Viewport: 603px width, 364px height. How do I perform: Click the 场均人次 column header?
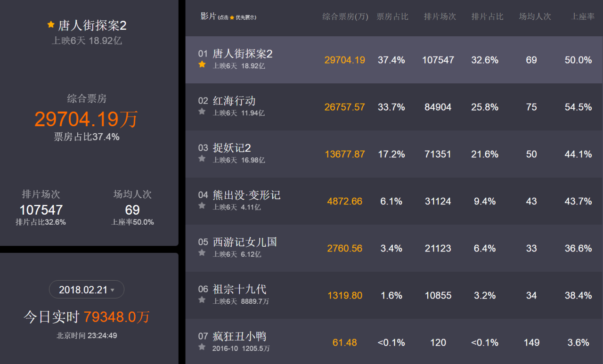point(535,17)
